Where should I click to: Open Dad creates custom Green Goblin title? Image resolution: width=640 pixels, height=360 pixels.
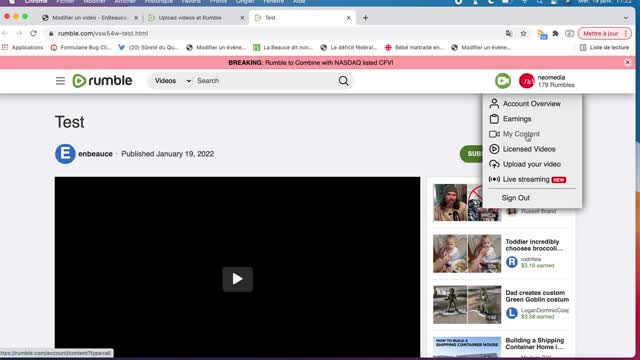point(537,296)
